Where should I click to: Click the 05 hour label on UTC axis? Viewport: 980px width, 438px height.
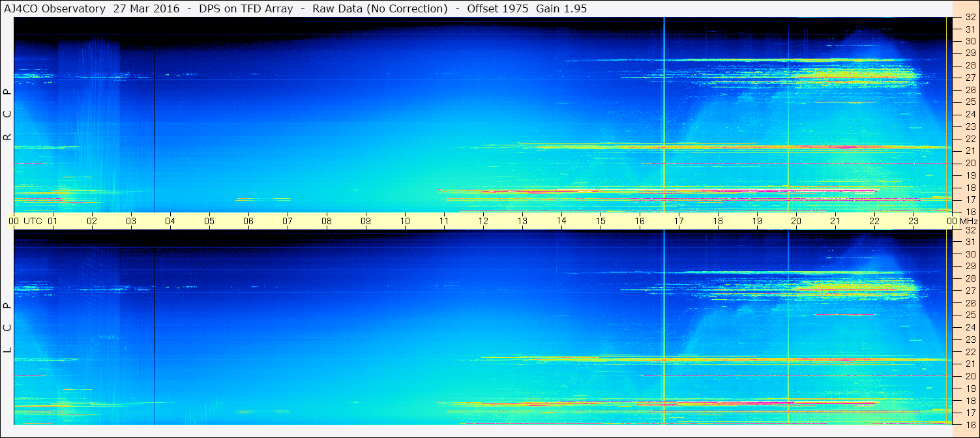[209, 221]
